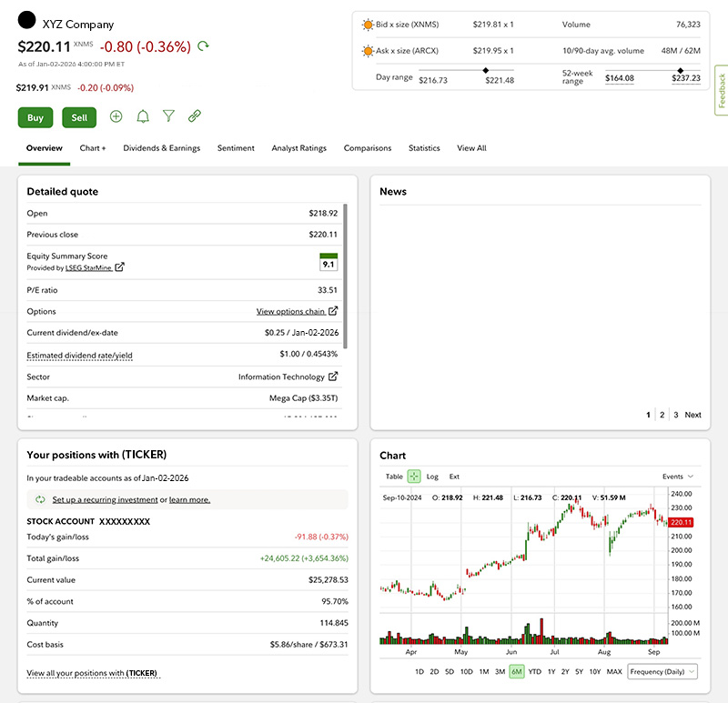
Task: Click the chain link icon
Action: 194,116
